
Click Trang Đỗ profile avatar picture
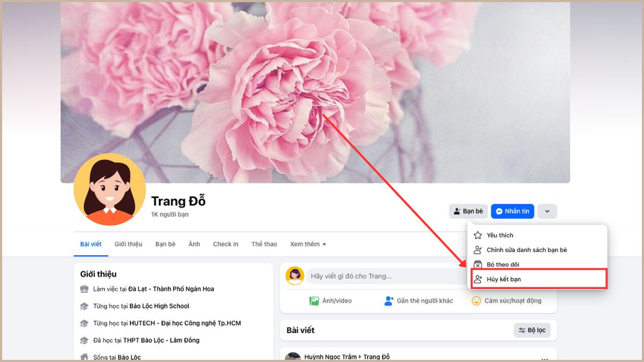(x=109, y=189)
